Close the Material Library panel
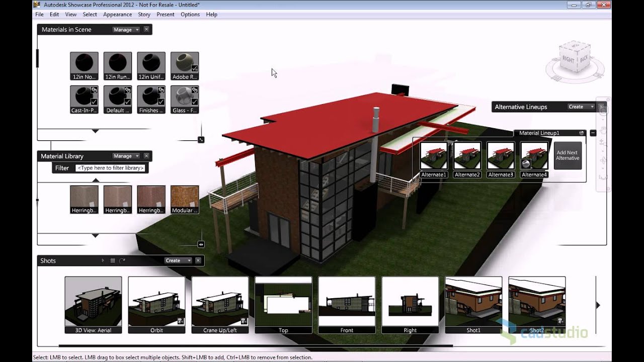644x362 pixels. click(x=146, y=156)
